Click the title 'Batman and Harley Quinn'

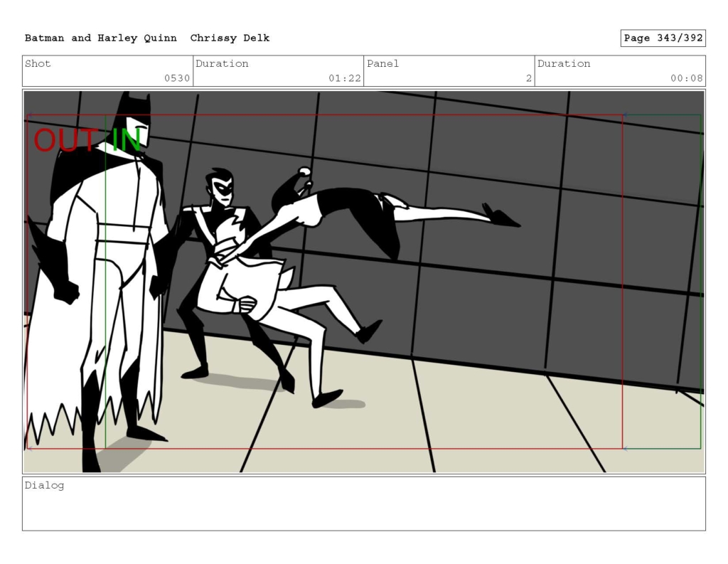coord(101,38)
